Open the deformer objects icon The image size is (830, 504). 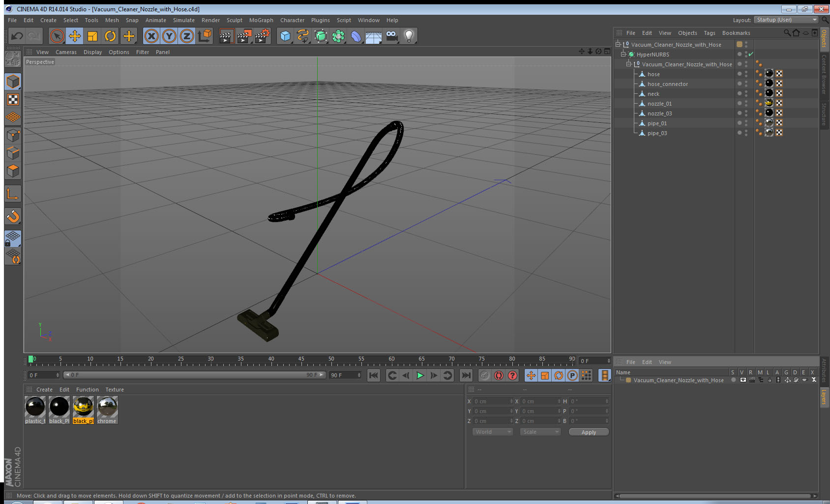[x=356, y=36]
